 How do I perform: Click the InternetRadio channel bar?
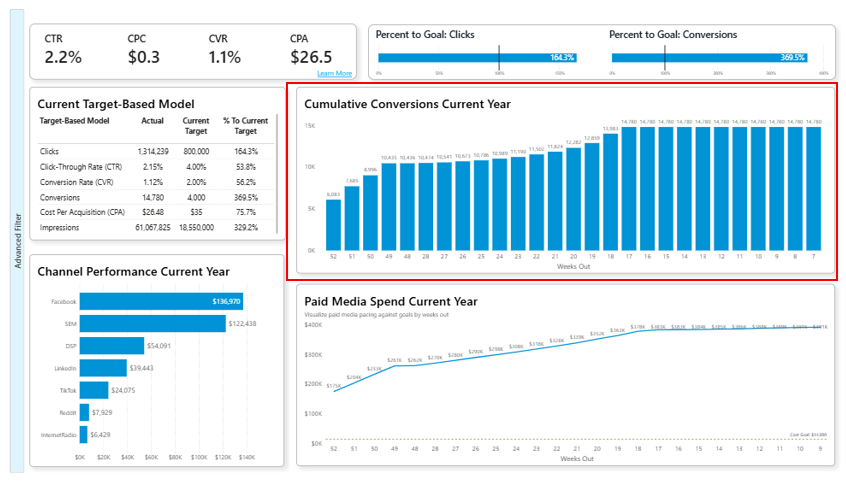click(x=83, y=434)
